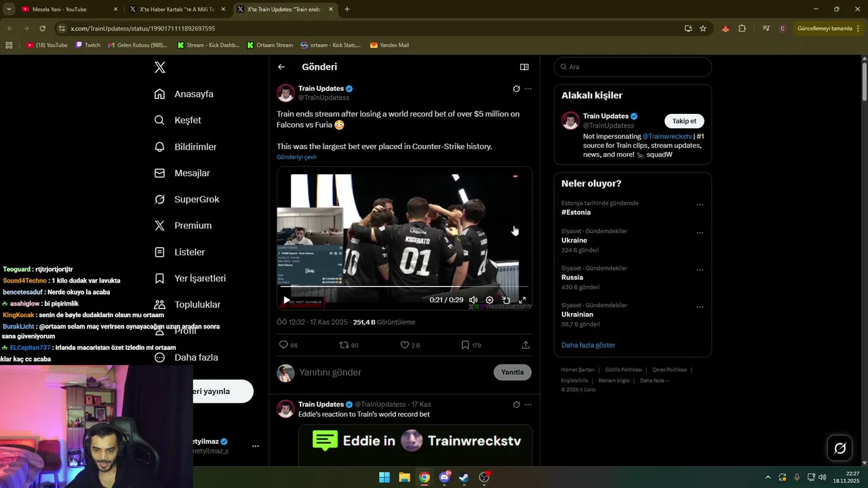Viewport: 868px width, 488px height.
Task: Open Keşfet in the sidebar
Action: (x=178, y=120)
